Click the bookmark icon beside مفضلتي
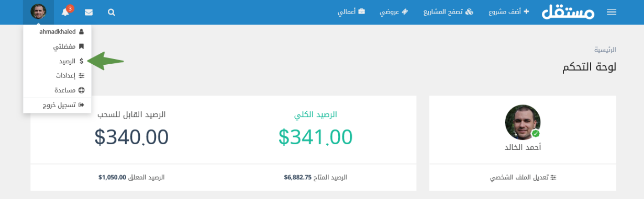This screenshot has height=199, width=644. click(81, 46)
